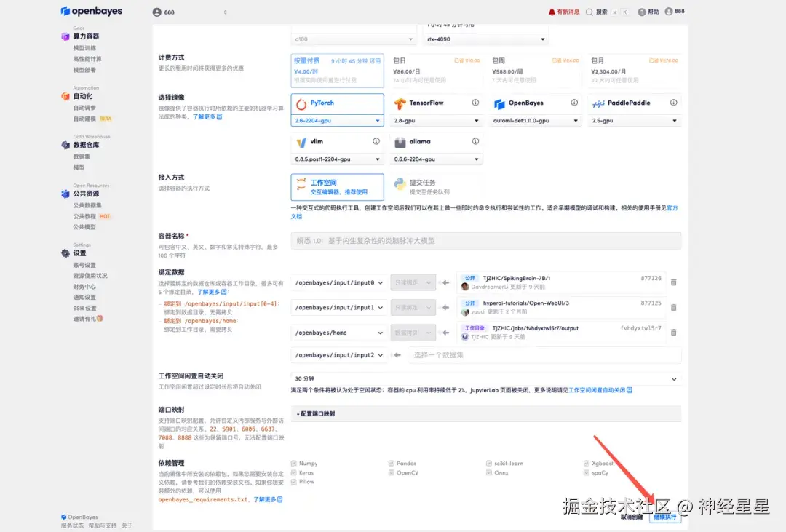The height and width of the screenshot is (532, 786).
Task: Open the TensorFlow 2.8-gpu version dropdown
Action: [x=436, y=121]
